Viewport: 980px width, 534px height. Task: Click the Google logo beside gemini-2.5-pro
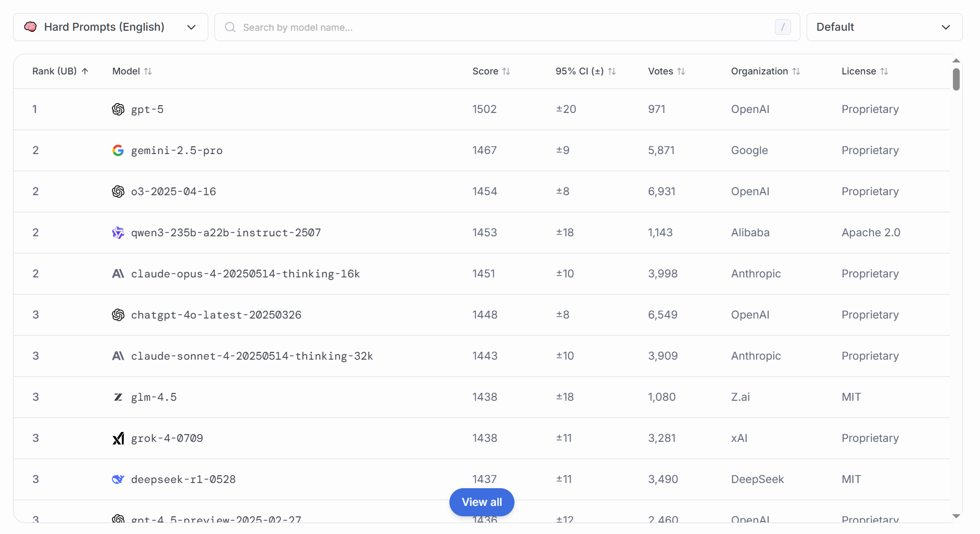coord(118,150)
